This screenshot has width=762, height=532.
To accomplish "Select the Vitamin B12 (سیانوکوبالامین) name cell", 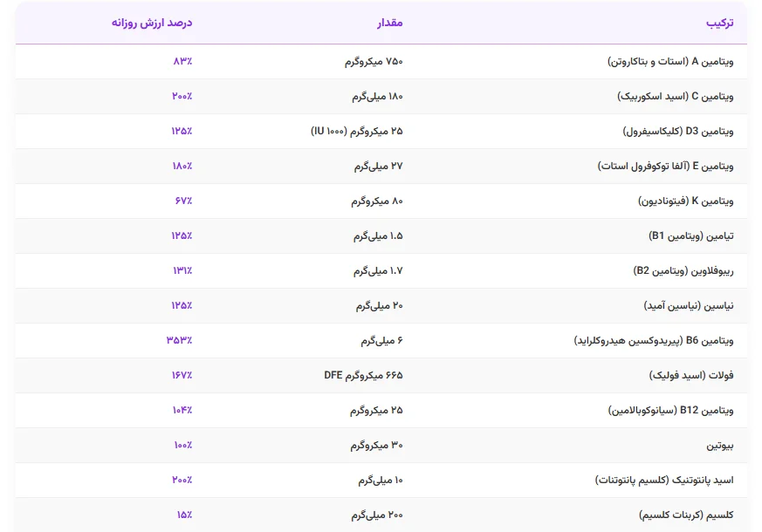I will (x=670, y=411).
